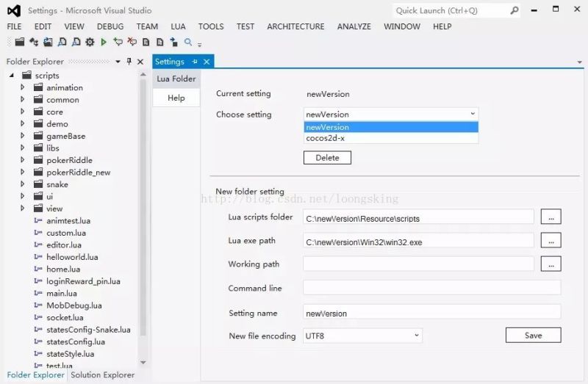Viewport: 588px width, 384px height.
Task: Click the Delete button
Action: click(327, 158)
